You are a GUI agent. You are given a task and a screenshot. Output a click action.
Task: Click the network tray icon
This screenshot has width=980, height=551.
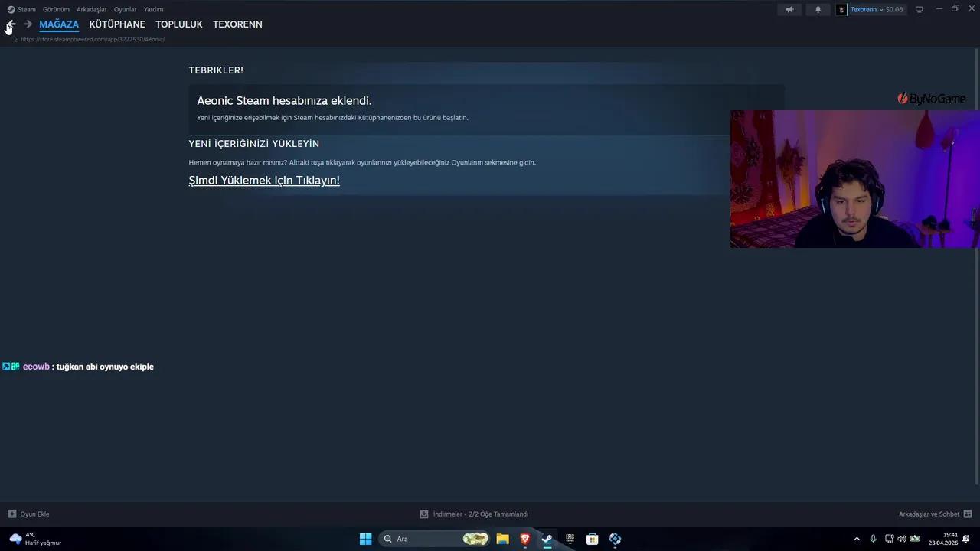click(889, 539)
